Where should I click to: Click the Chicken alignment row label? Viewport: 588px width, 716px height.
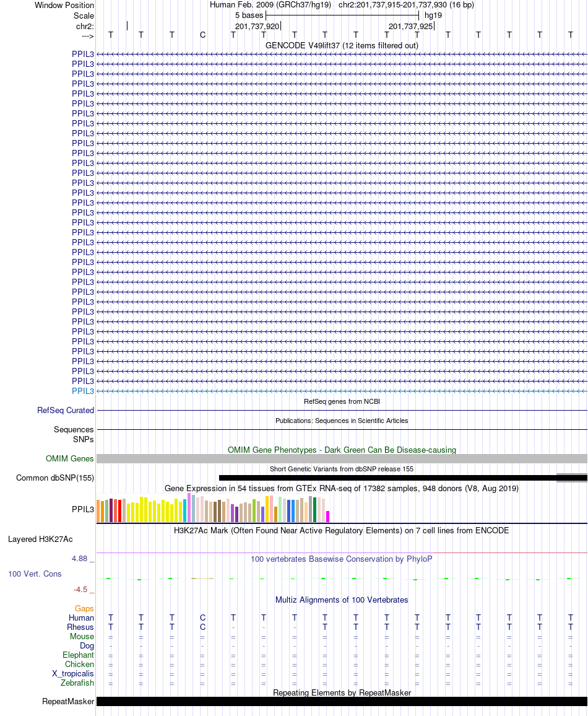click(x=79, y=664)
